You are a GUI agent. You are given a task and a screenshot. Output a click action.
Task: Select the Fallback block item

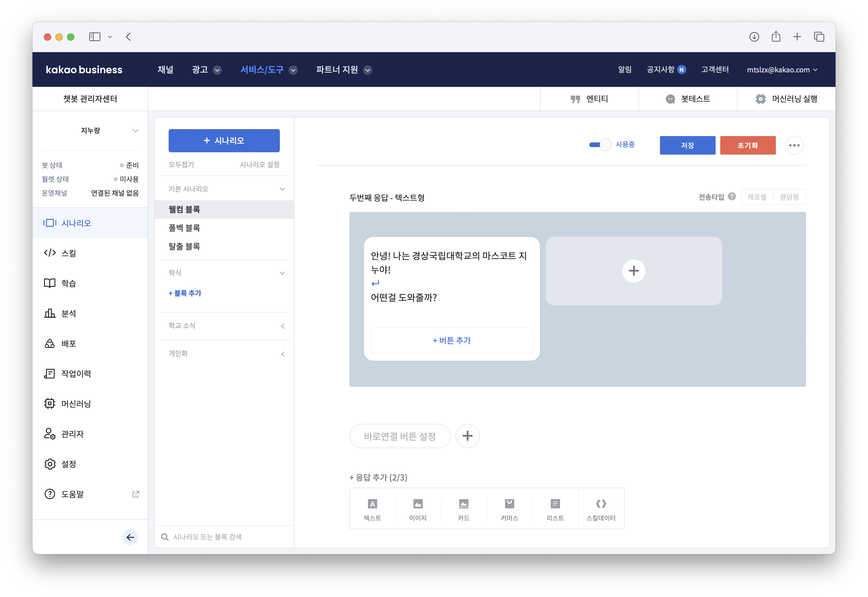click(184, 228)
